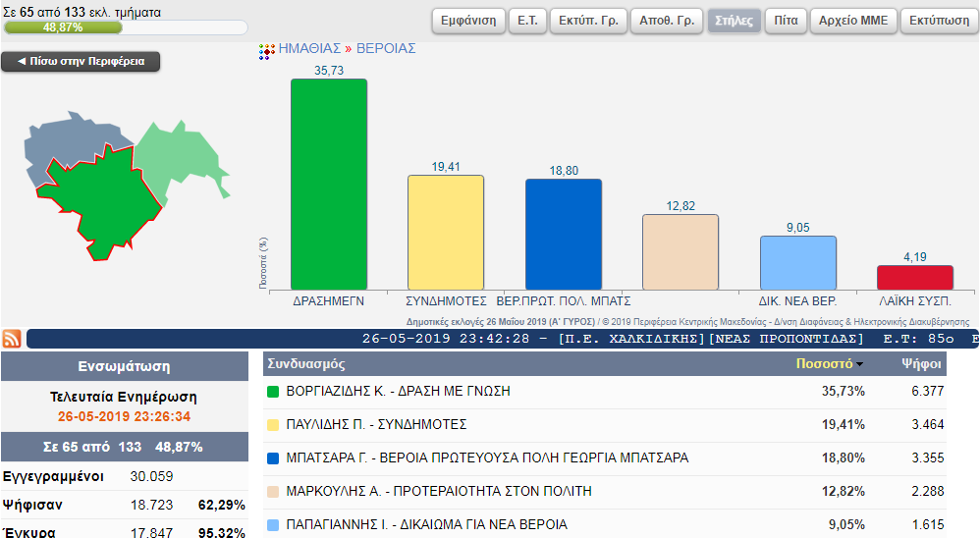Click the green swatch for ΒΟΡΓΙΑΖΙΔΗΣ
Image resolution: width=980 pixels, height=538 pixels.
274,392
